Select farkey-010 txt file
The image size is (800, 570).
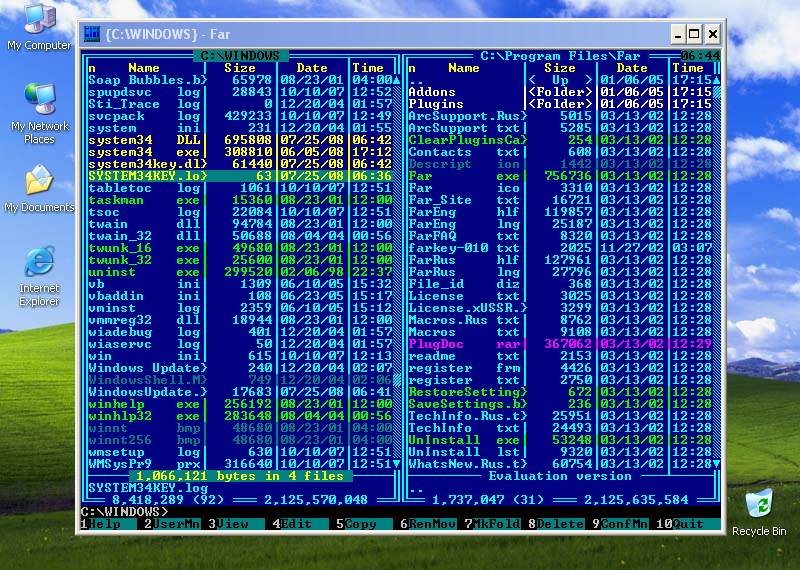[x=560, y=248]
